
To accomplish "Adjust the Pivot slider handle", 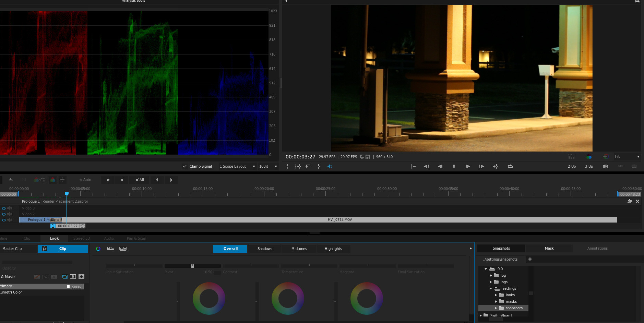I will point(192,266).
